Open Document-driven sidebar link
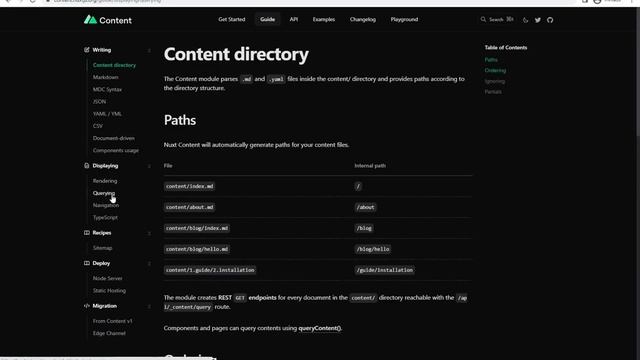The height and width of the screenshot is (360, 640). pos(113,138)
